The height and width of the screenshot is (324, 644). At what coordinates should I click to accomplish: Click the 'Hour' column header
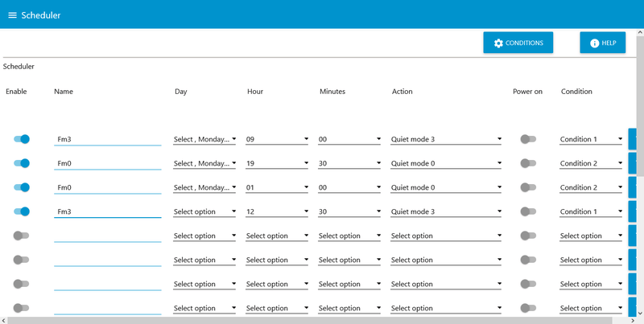[x=255, y=92]
